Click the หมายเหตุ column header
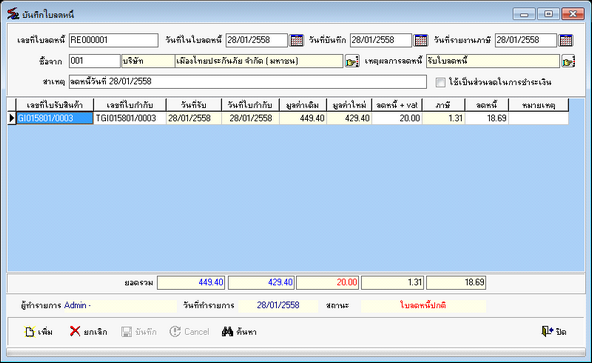The width and height of the screenshot is (592, 363). (538, 105)
